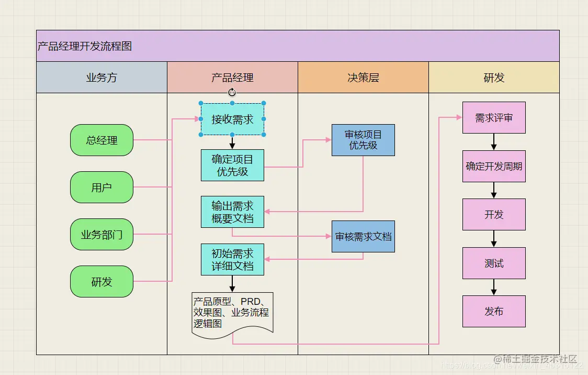The image size is (588, 375).
Task: Select the 需求评审 pink box
Action: (494, 117)
